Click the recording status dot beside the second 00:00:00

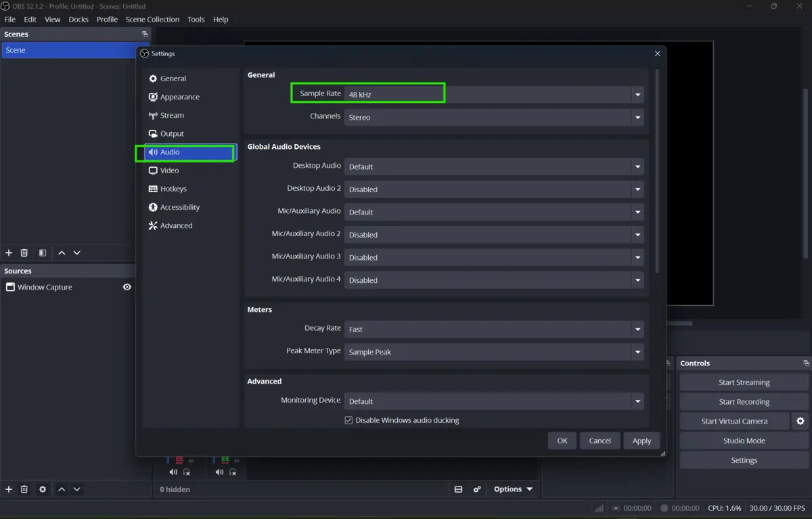click(664, 508)
